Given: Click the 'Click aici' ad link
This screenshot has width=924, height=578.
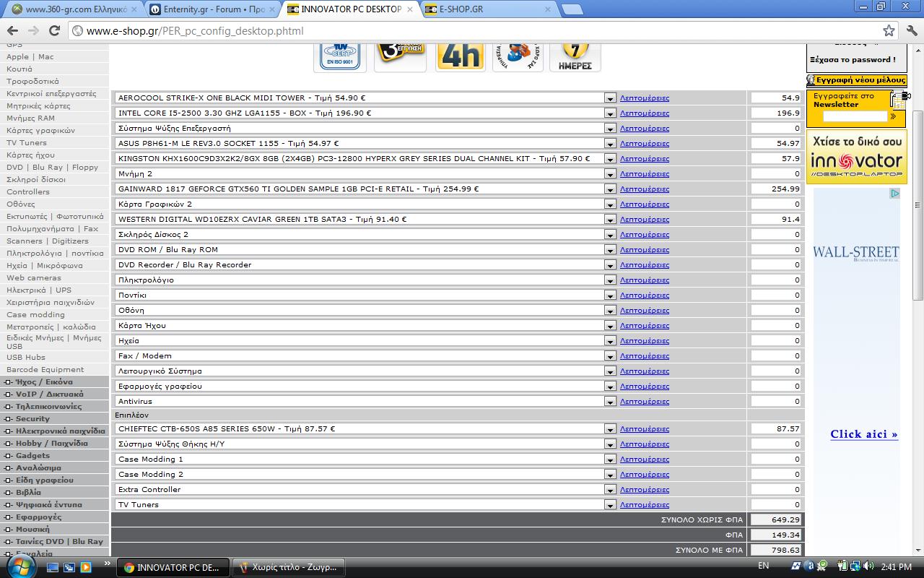Looking at the screenshot, I should pos(864,434).
